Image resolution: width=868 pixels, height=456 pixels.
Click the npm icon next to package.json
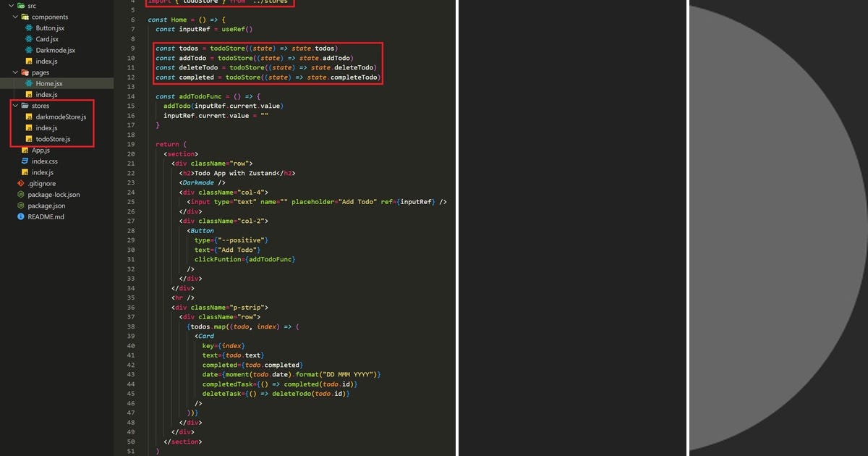tap(20, 206)
